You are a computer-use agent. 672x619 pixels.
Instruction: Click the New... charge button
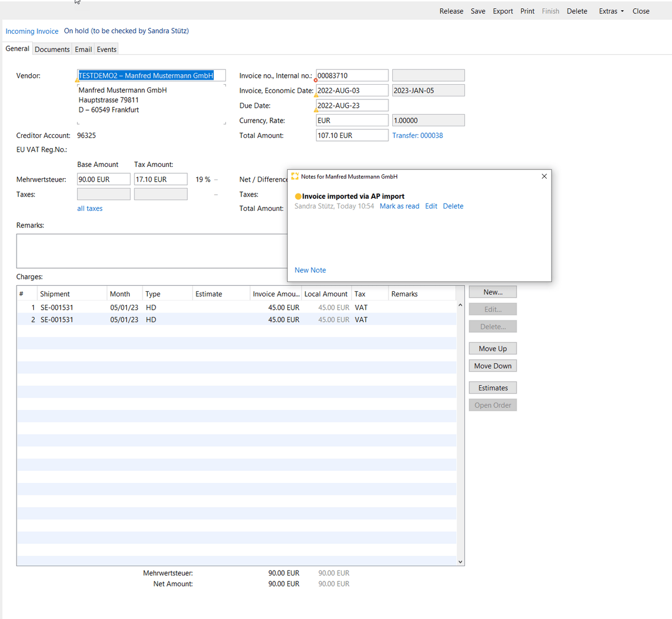493,292
